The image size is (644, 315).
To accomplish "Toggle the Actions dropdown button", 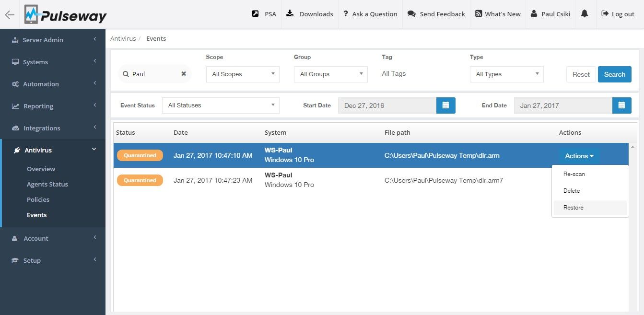I will coord(579,156).
